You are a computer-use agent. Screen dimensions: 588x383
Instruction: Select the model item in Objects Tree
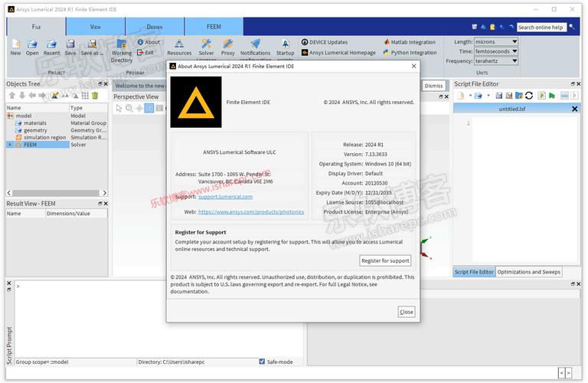click(x=23, y=116)
